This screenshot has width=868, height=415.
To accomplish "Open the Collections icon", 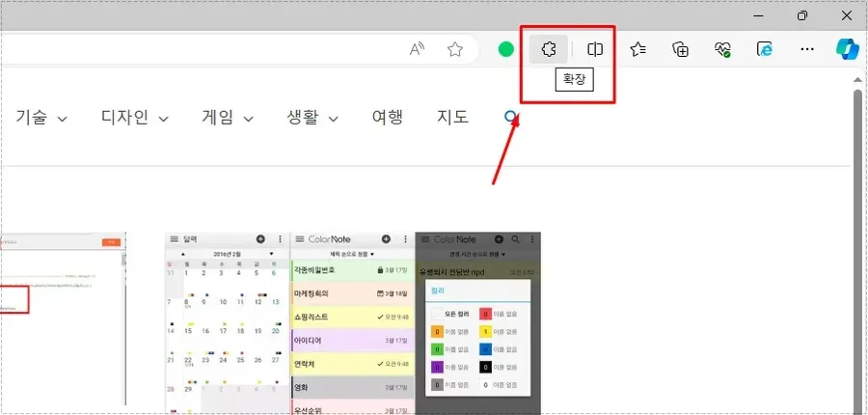I will [x=680, y=50].
